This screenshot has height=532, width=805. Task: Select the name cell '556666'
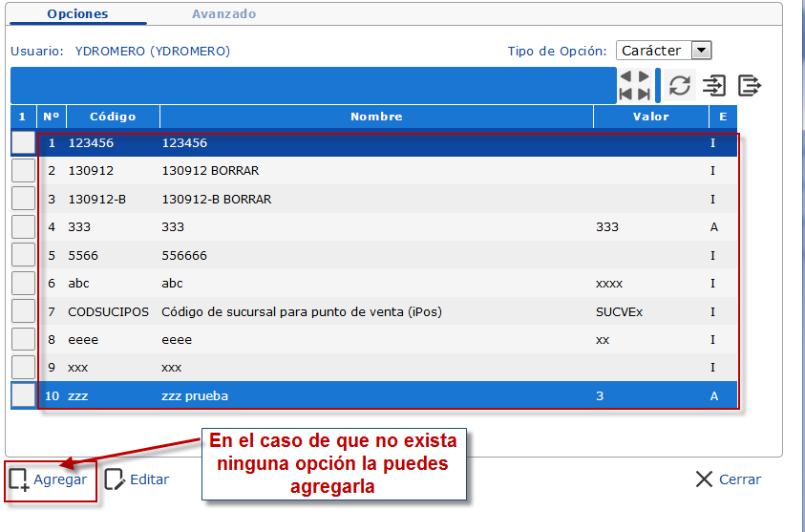pos(184,255)
